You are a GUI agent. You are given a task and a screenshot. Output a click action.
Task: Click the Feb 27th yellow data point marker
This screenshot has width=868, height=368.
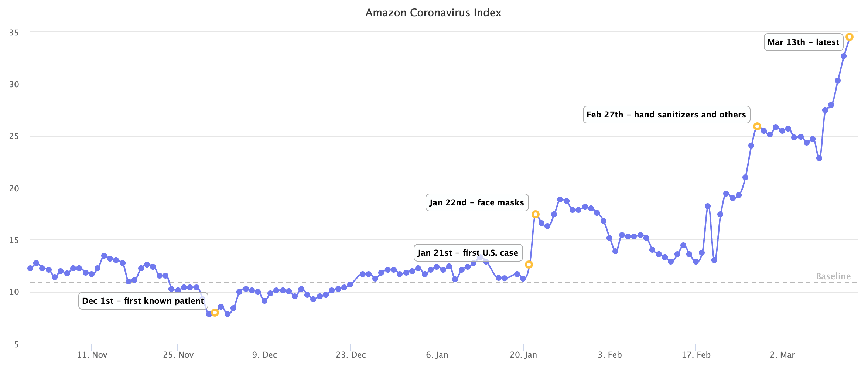(757, 126)
